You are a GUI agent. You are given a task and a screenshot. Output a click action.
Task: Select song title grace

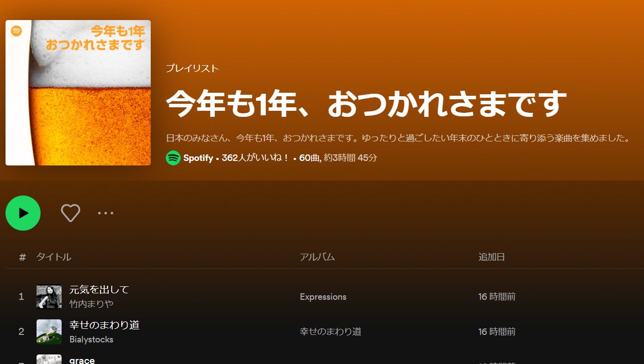click(x=82, y=360)
